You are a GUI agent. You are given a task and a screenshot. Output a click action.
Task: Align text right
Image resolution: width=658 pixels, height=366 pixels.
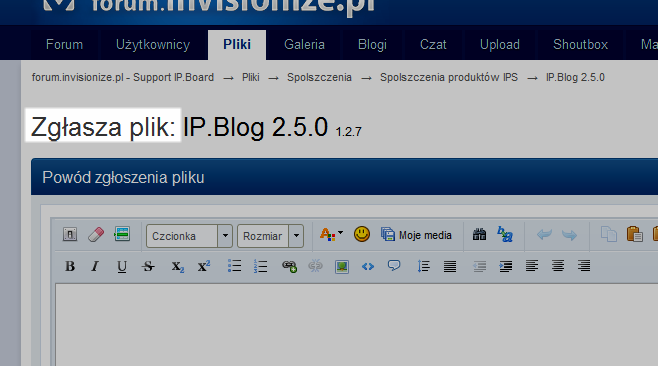point(584,266)
